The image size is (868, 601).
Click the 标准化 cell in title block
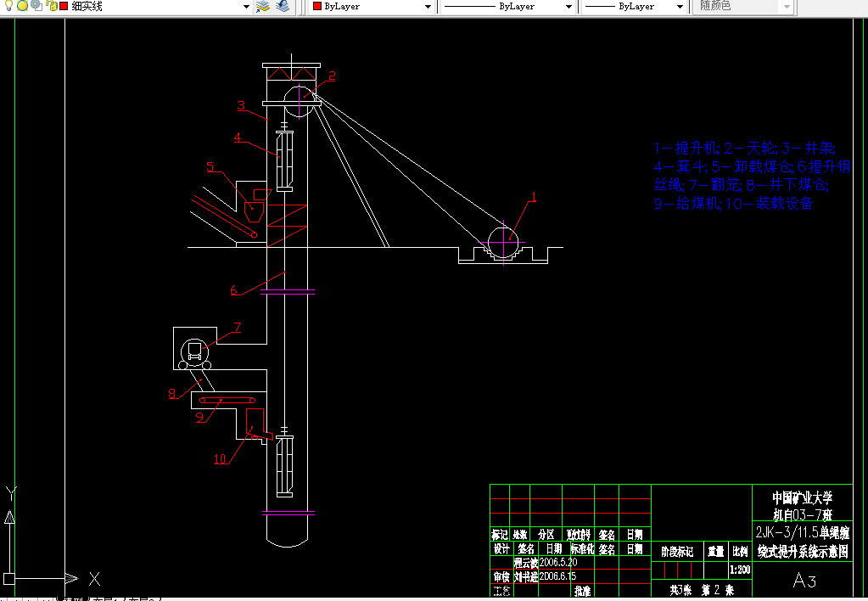(x=582, y=549)
